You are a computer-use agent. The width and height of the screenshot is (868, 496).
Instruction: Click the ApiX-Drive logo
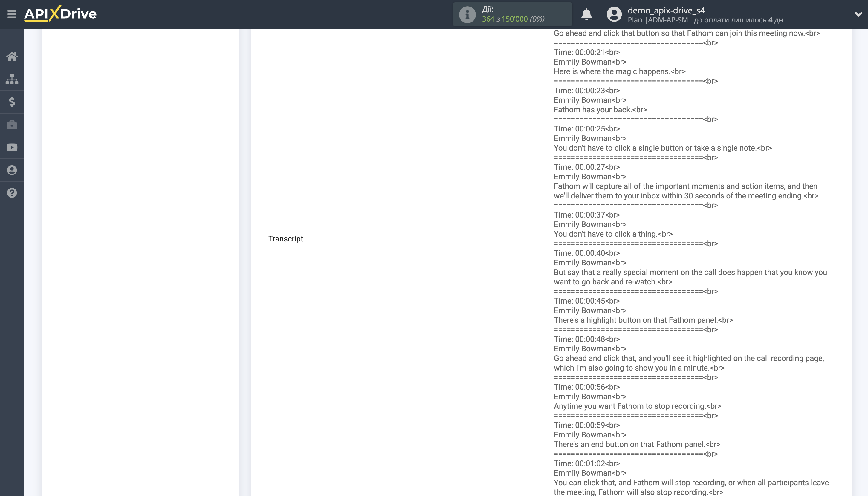click(x=60, y=14)
